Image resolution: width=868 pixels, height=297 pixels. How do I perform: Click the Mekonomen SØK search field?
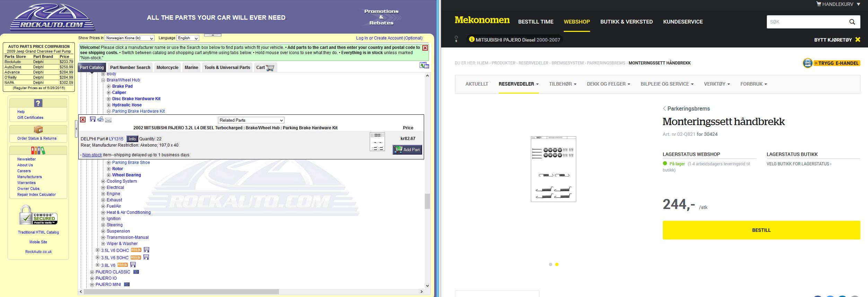click(807, 22)
